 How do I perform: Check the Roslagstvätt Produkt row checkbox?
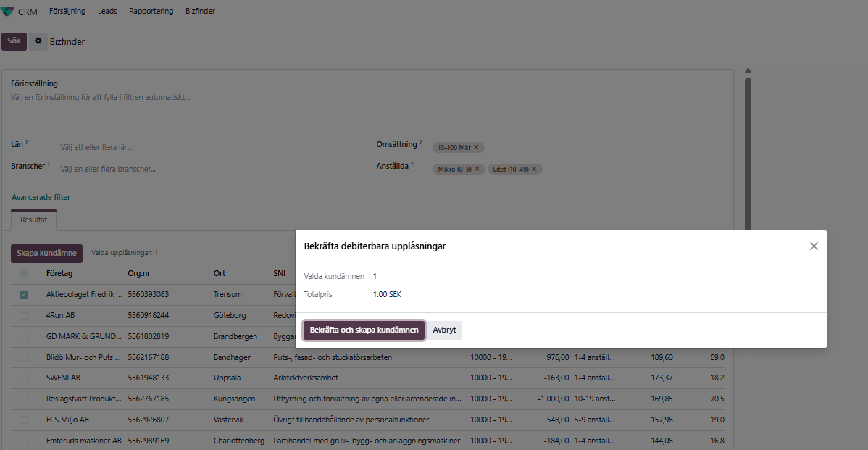23,399
